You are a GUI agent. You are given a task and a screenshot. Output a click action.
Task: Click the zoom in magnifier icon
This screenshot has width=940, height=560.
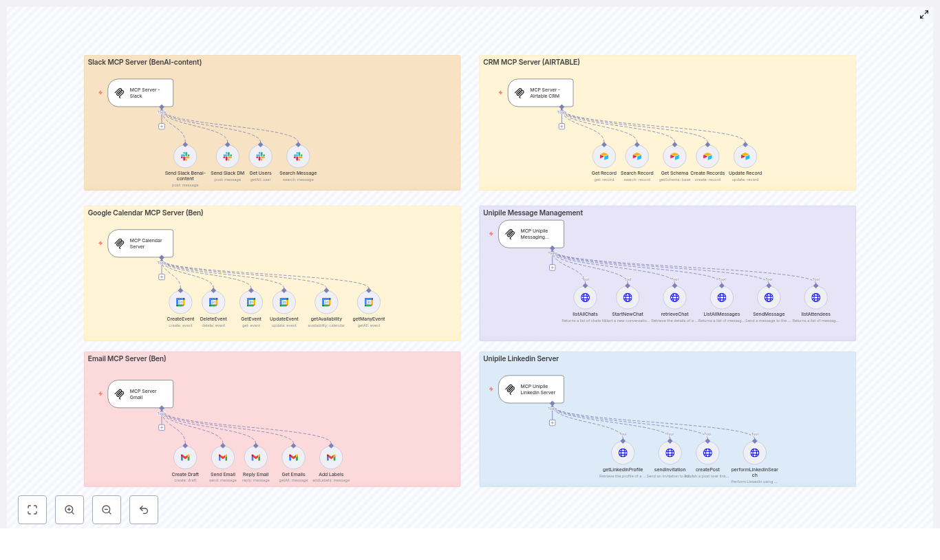tap(70, 510)
